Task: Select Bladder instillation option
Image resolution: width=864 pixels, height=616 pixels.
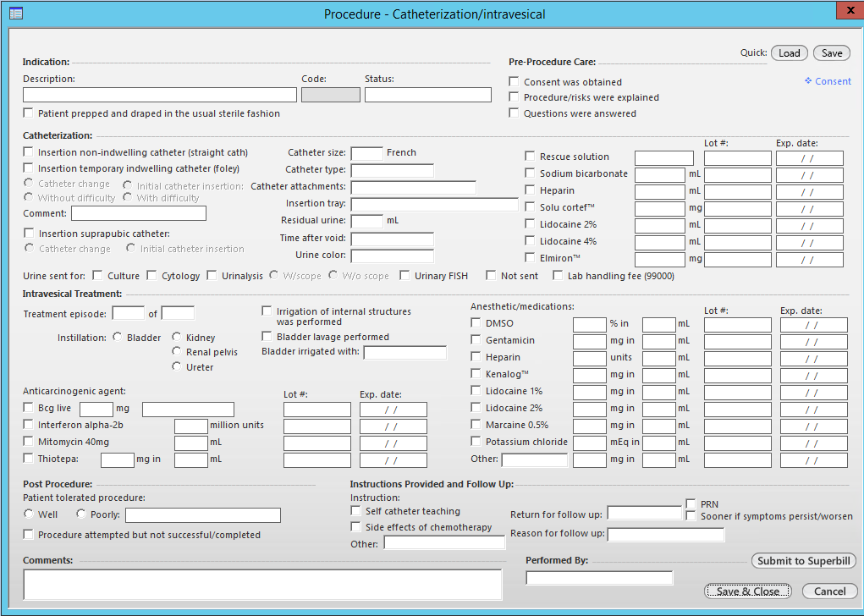Action: (118, 337)
